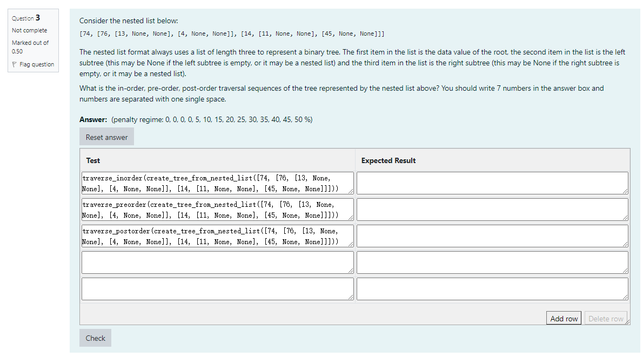Click the answer table's bottom-right resize handle
Image resolution: width=643 pixels, height=364 pixels.
[627, 322]
